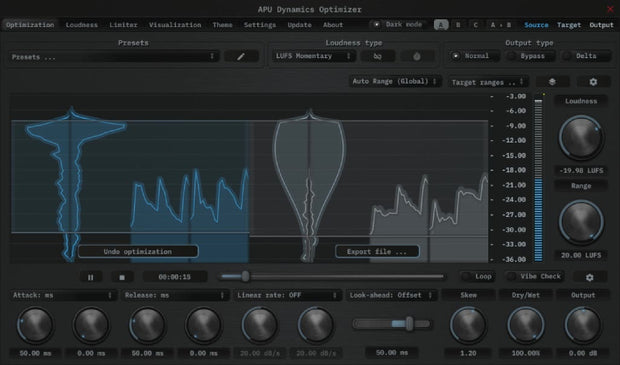
Task: Click the Output view button in top bar
Action: click(x=601, y=25)
